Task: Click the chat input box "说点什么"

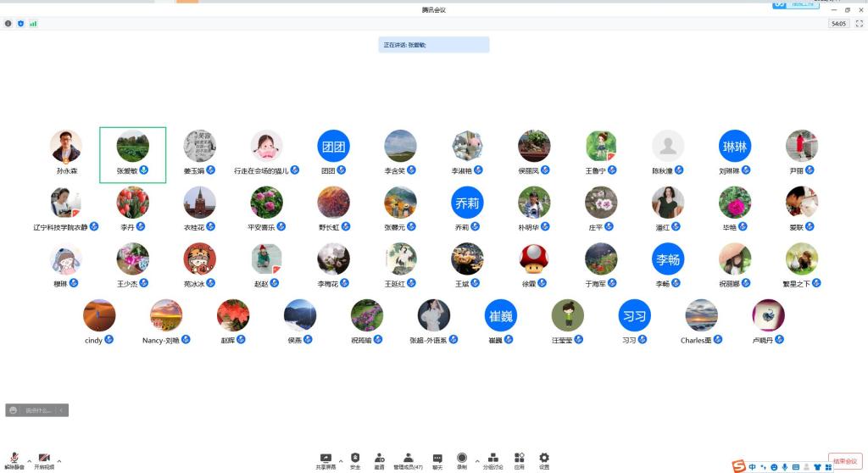Action: tap(37, 410)
